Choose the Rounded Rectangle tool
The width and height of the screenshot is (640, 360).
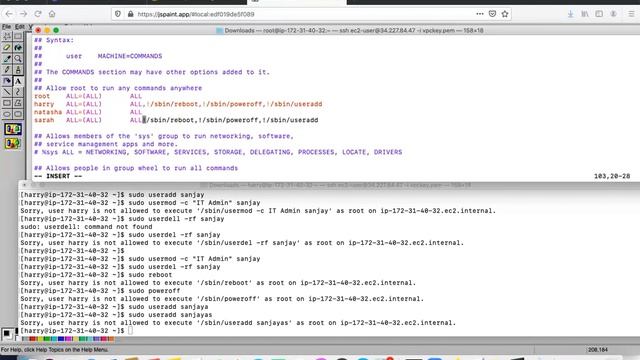pyautogui.click(x=18, y=114)
